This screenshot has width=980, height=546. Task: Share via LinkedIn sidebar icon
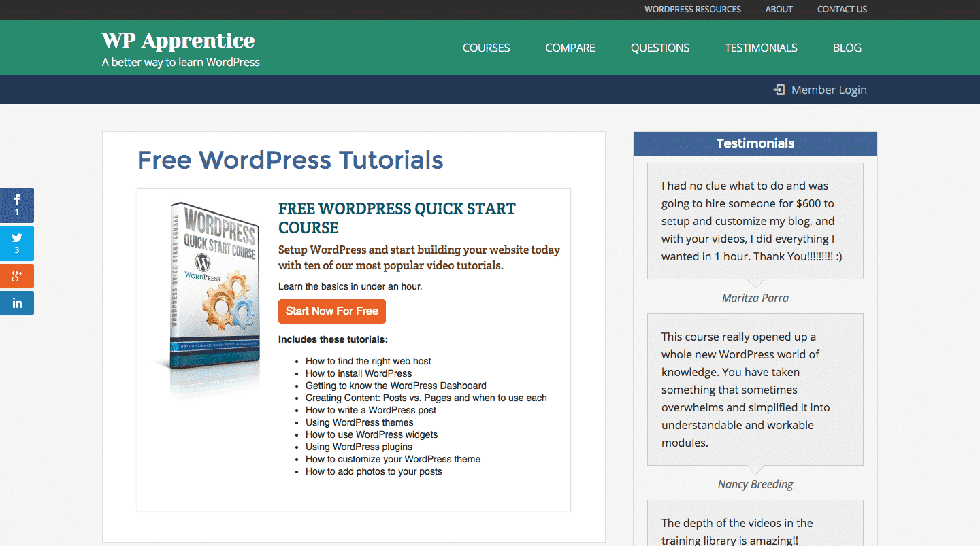(16, 303)
